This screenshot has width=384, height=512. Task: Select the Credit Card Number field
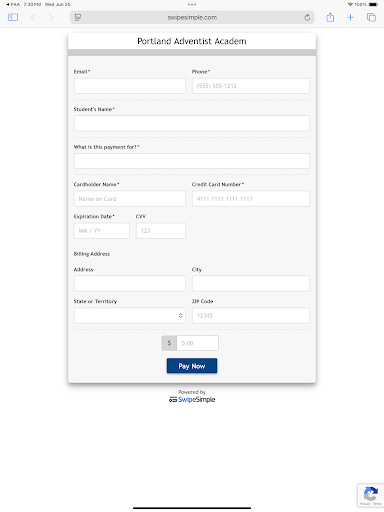click(251, 199)
